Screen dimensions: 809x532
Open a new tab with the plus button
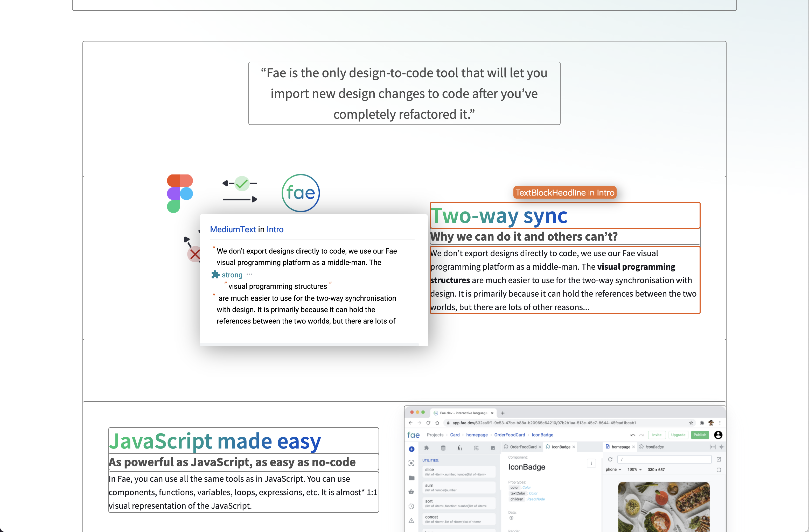503,413
